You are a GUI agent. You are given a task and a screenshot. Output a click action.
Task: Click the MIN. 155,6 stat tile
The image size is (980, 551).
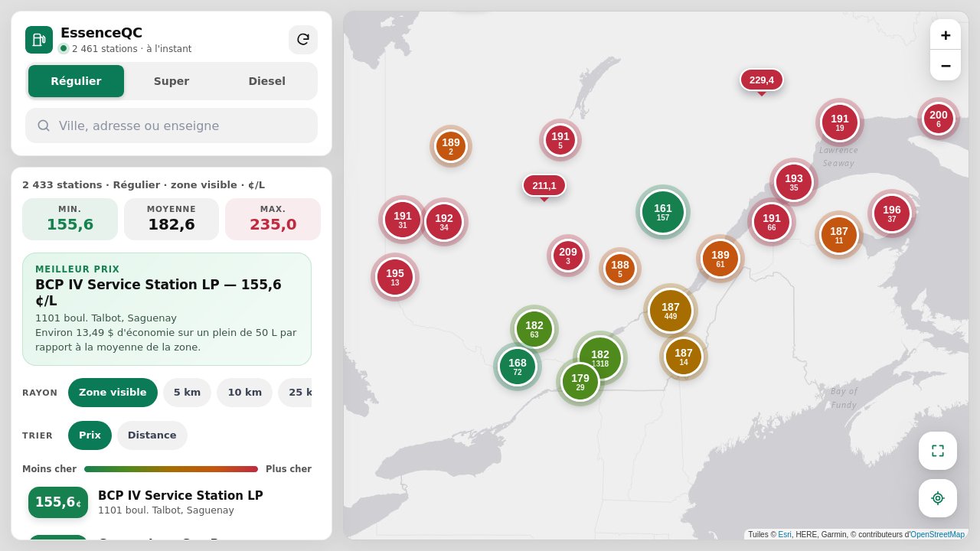click(x=70, y=219)
